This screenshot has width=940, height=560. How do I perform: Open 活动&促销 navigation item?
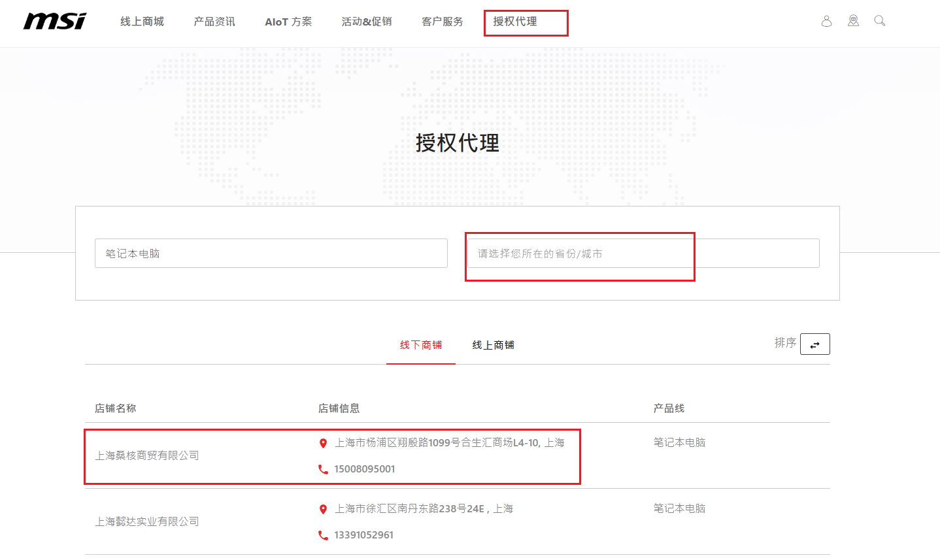point(367,22)
